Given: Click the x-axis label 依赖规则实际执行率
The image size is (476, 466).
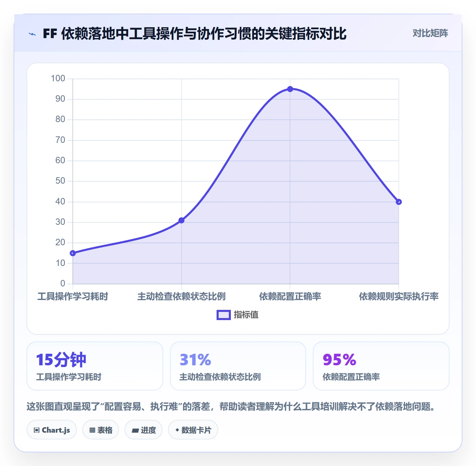Looking at the screenshot, I should (399, 297).
